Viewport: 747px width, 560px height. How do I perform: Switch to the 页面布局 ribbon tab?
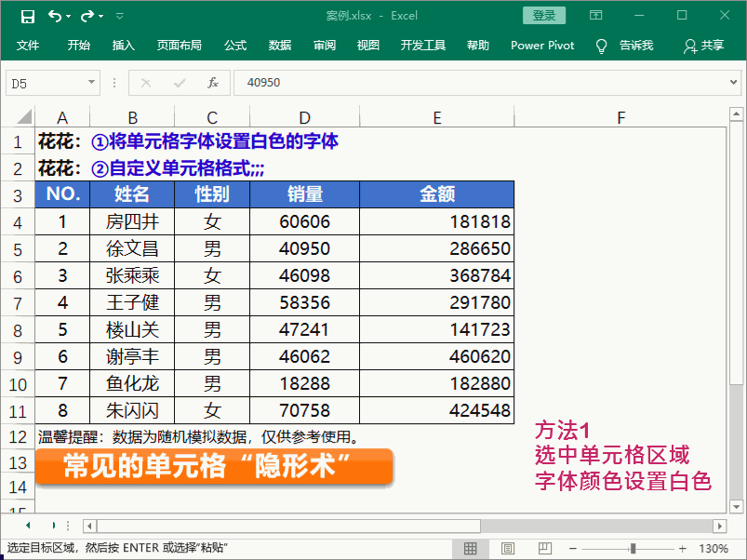click(180, 46)
